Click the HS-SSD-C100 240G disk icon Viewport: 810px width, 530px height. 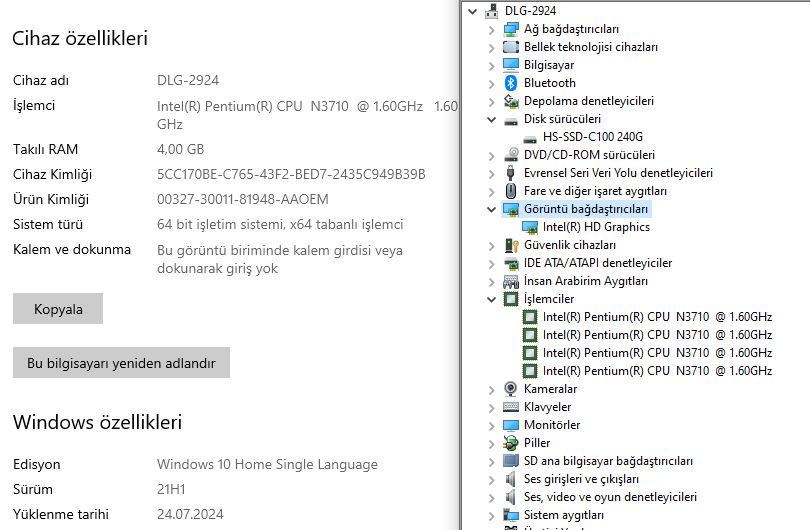click(x=530, y=138)
